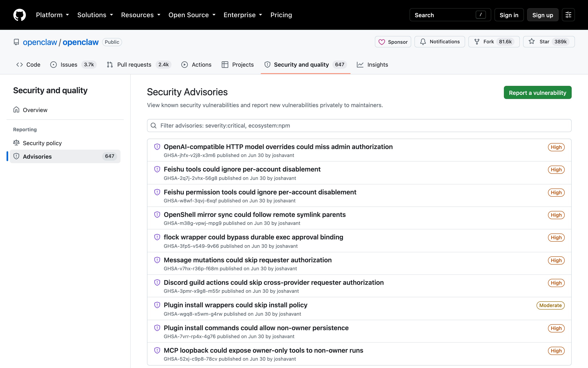Open Discord guild actions advisory
588x368 pixels.
[x=274, y=282]
